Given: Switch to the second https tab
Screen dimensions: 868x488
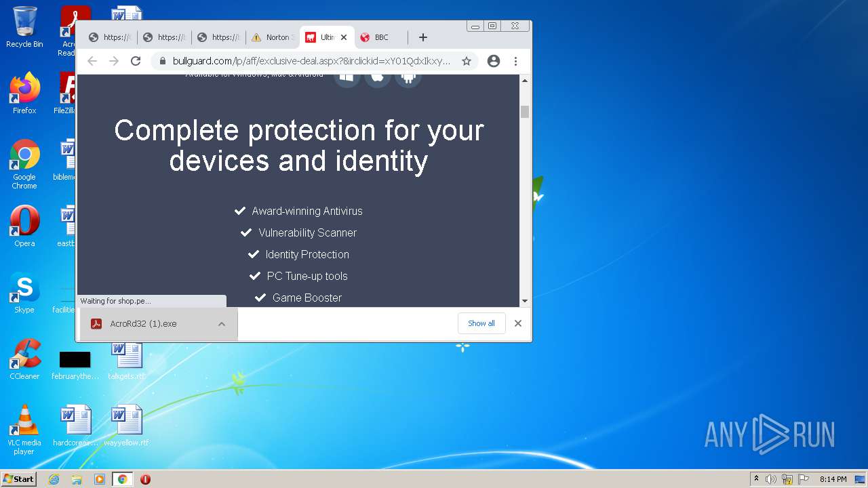Looking at the screenshot, I should tap(164, 37).
